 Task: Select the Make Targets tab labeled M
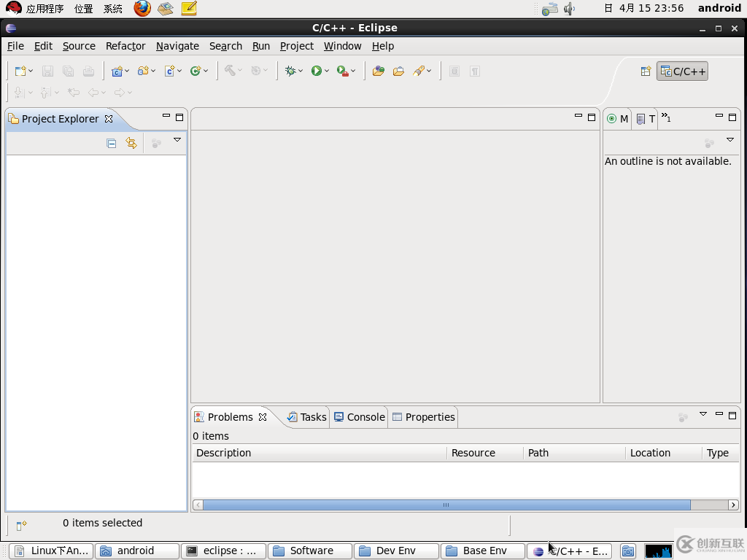point(617,119)
